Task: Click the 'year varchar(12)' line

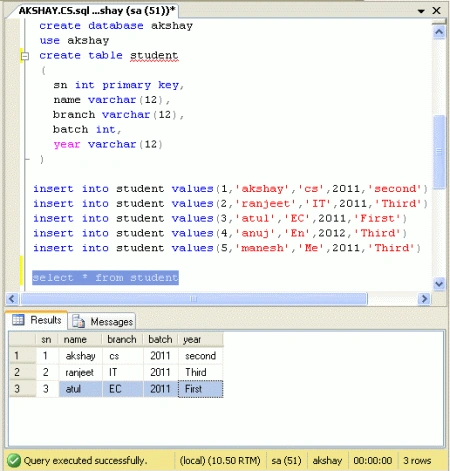Action: (108, 145)
